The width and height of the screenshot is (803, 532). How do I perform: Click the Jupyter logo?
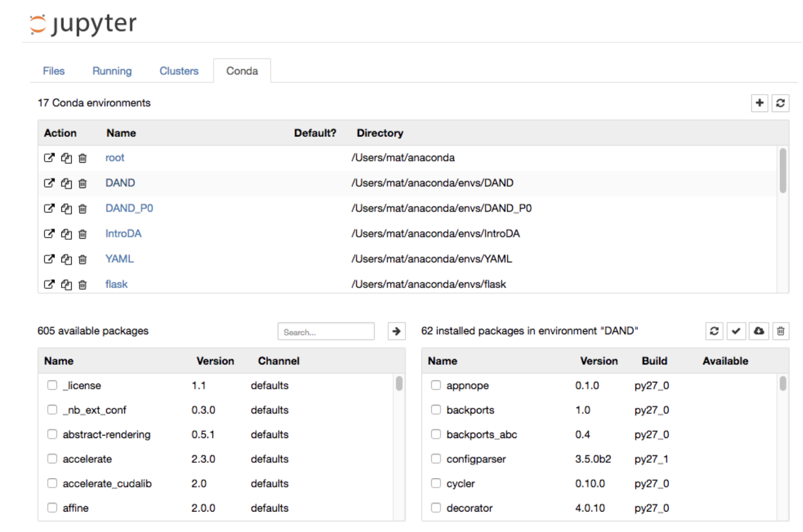coord(83,24)
